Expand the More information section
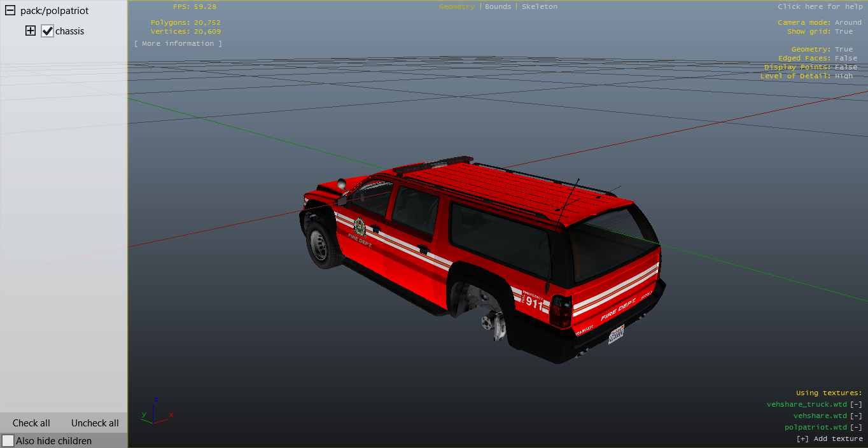 (x=178, y=43)
